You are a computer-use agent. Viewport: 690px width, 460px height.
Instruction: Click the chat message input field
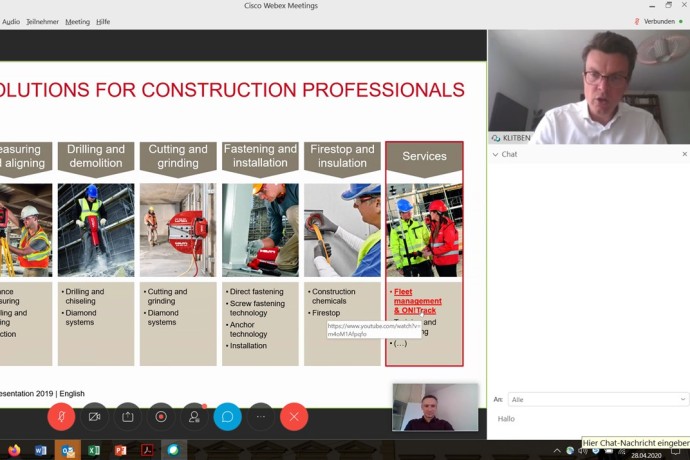pos(585,419)
